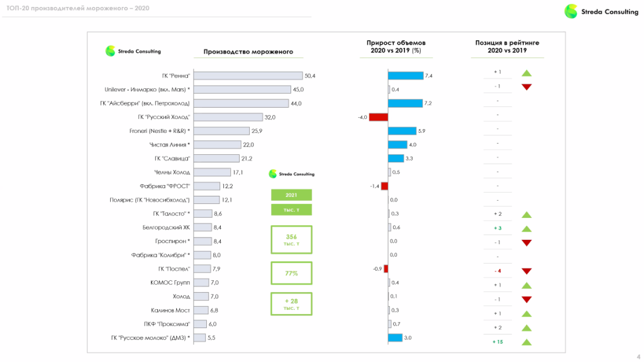Click the label ГК "Русское молоко" (ДМЗ) *
The width and height of the screenshot is (644, 362).
(150, 337)
